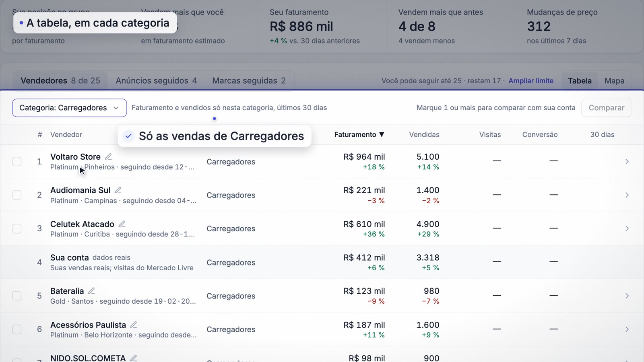Expand the Celutek Atacado row arrow
644x362 pixels.
tap(627, 228)
